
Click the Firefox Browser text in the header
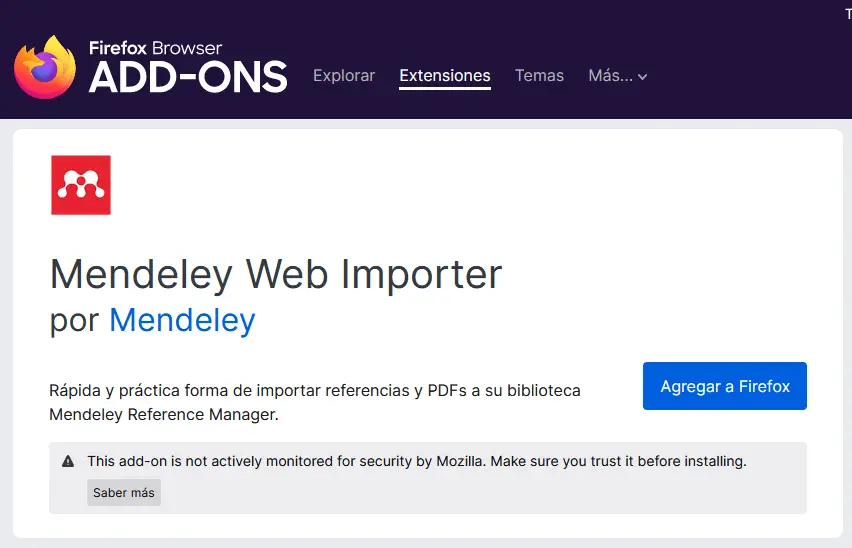[155, 48]
